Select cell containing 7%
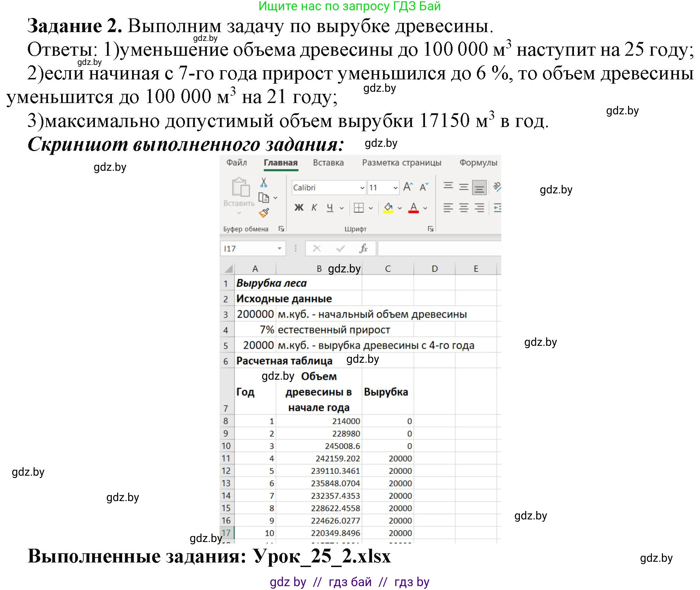Viewport: 700px width, 590px height. coord(255,330)
